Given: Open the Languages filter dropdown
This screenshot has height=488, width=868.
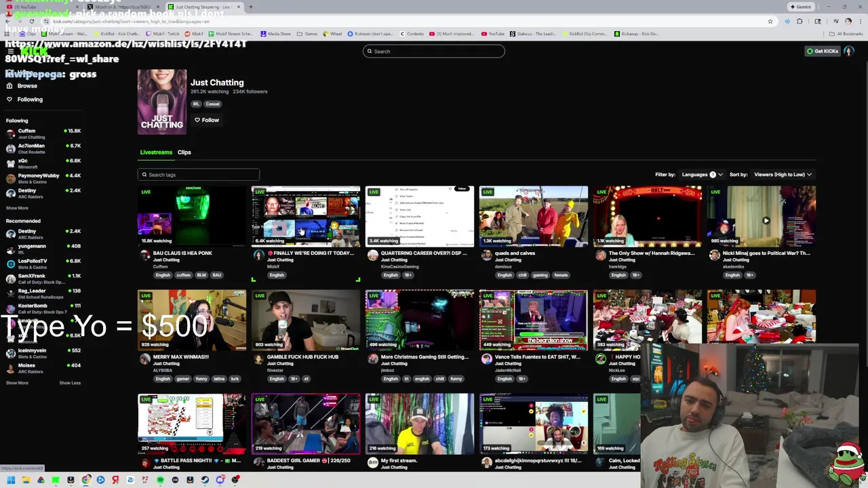Looking at the screenshot, I should [702, 175].
